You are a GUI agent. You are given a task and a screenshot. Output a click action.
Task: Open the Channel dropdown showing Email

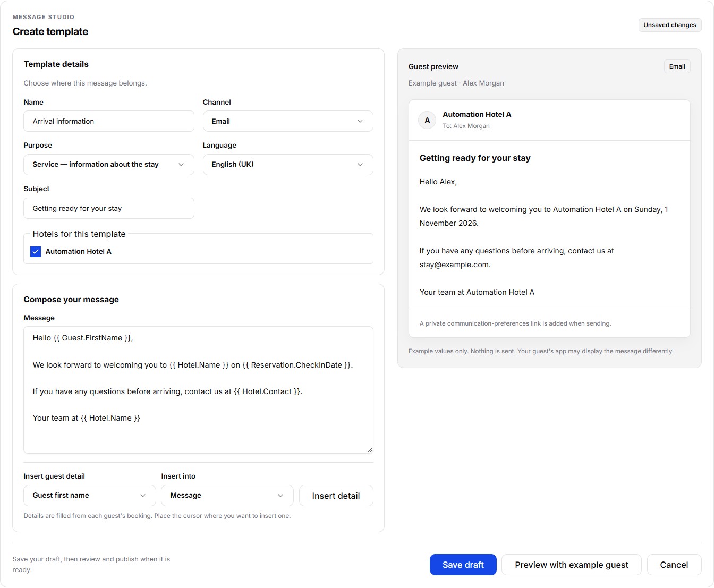point(288,121)
